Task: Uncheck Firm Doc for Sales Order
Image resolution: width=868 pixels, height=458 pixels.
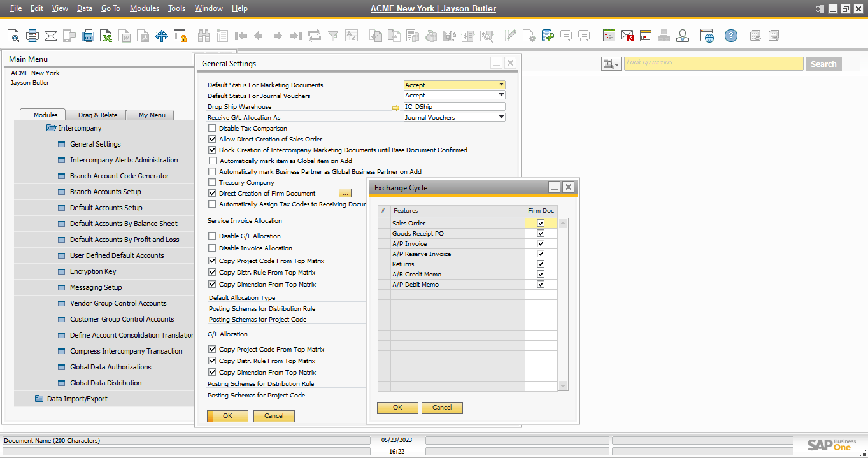Action: tap(541, 223)
